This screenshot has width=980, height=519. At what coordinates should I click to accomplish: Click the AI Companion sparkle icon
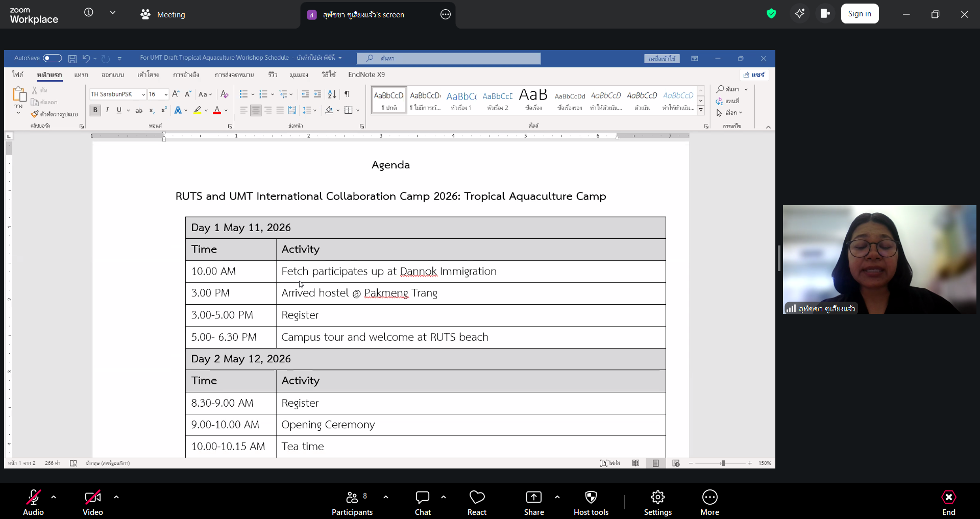(x=799, y=14)
